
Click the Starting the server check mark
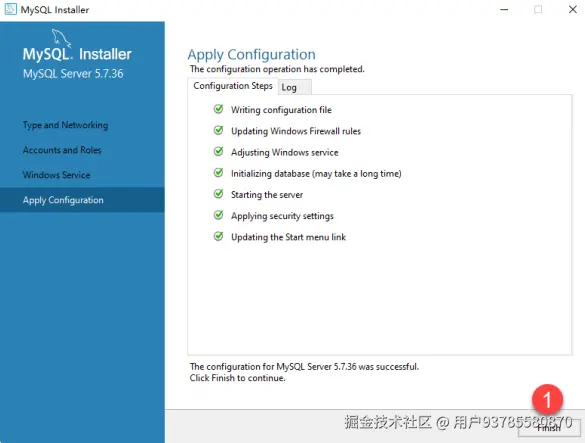coord(219,194)
